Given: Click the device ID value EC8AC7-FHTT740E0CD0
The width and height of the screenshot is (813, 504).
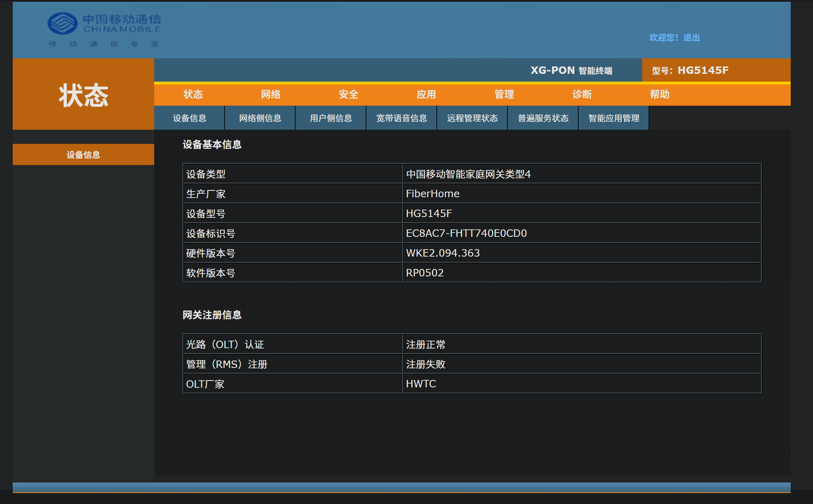Looking at the screenshot, I should (x=466, y=233).
